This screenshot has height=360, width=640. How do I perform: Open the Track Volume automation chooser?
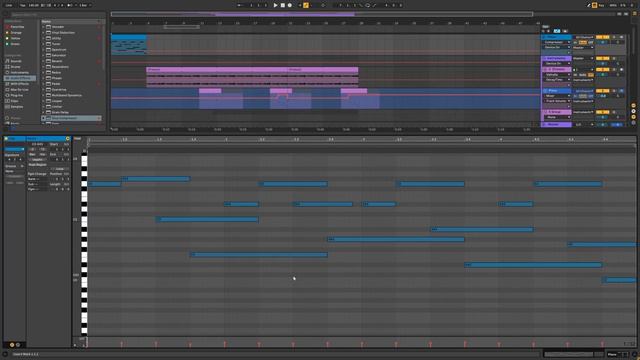pos(557,101)
